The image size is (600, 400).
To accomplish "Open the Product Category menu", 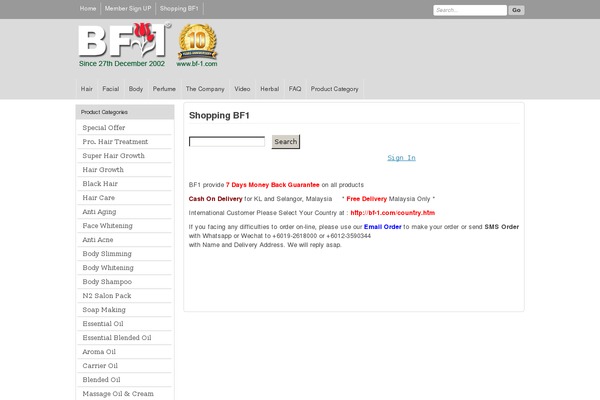I will (x=334, y=89).
